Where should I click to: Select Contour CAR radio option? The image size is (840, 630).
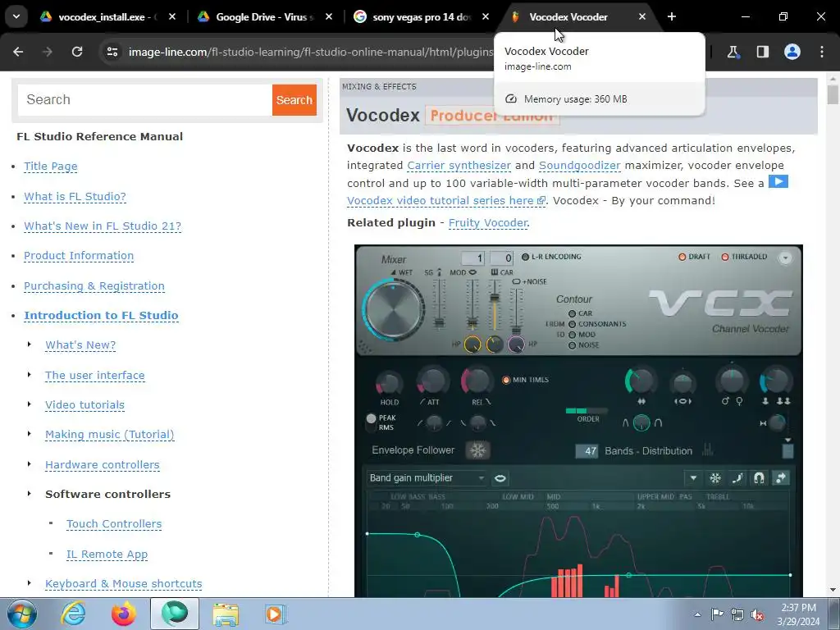[x=572, y=313]
